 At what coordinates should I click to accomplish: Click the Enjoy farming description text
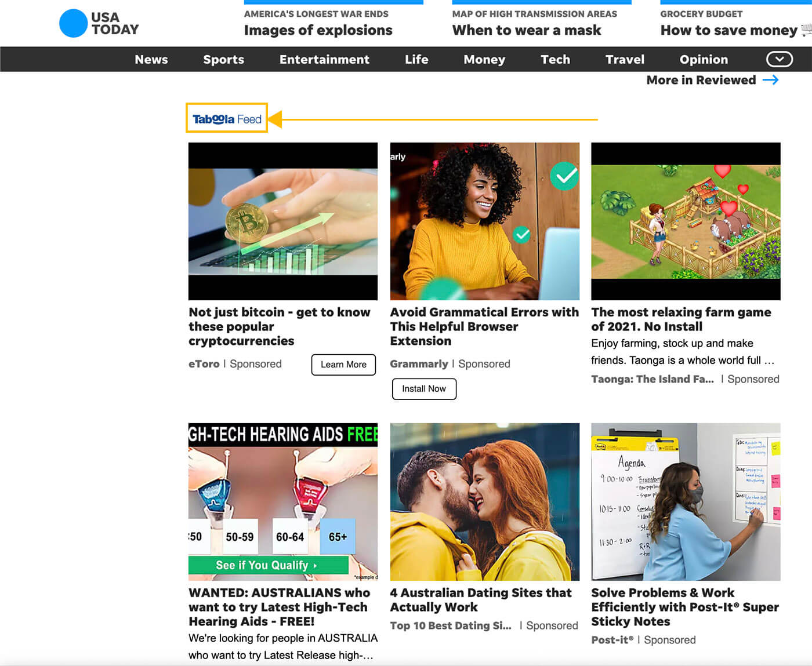tap(683, 352)
